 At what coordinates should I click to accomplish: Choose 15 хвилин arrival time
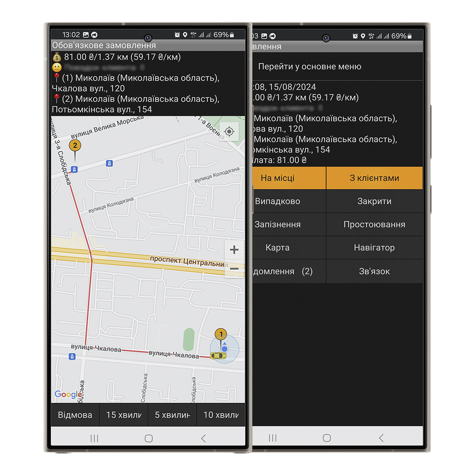[124, 415]
